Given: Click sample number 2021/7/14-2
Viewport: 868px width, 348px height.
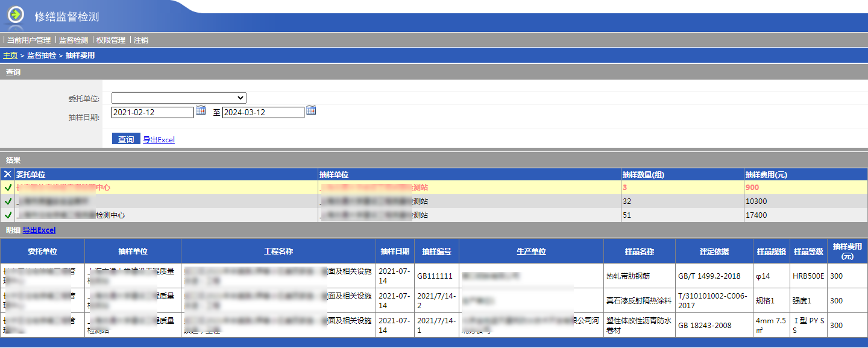Looking at the screenshot, I should 436,300.
